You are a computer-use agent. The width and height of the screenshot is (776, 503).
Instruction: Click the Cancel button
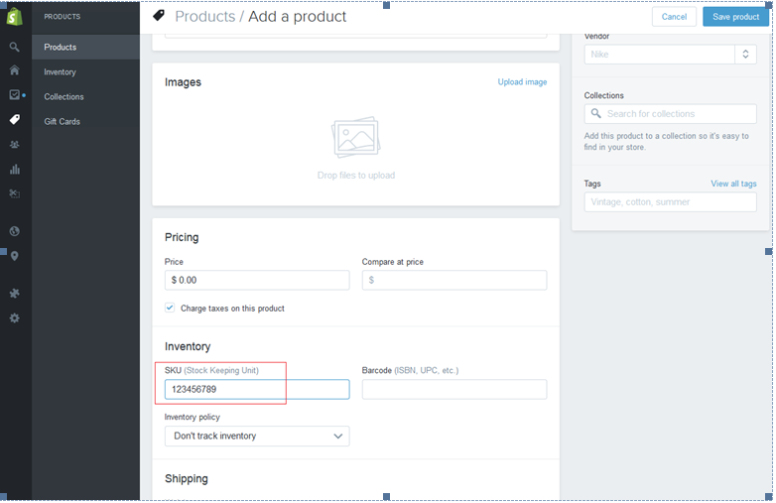point(674,17)
